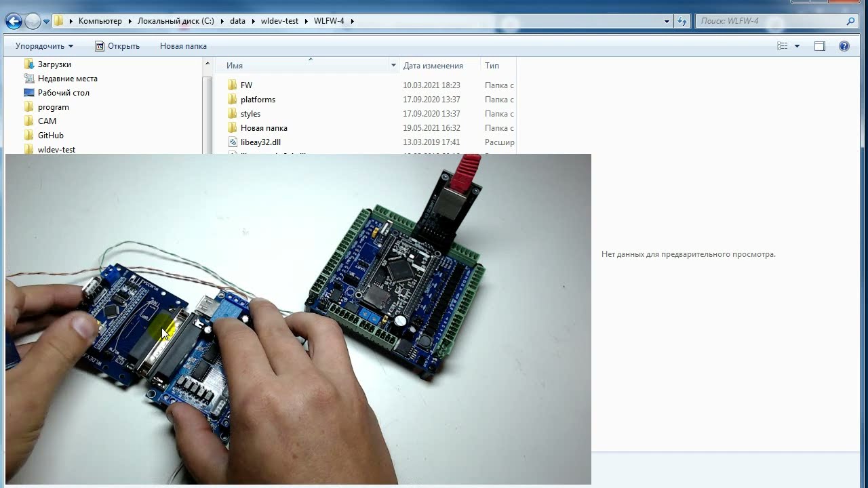Open the 'Имя' column filter dropdown
Screen dimensions: 868x488
393,66
